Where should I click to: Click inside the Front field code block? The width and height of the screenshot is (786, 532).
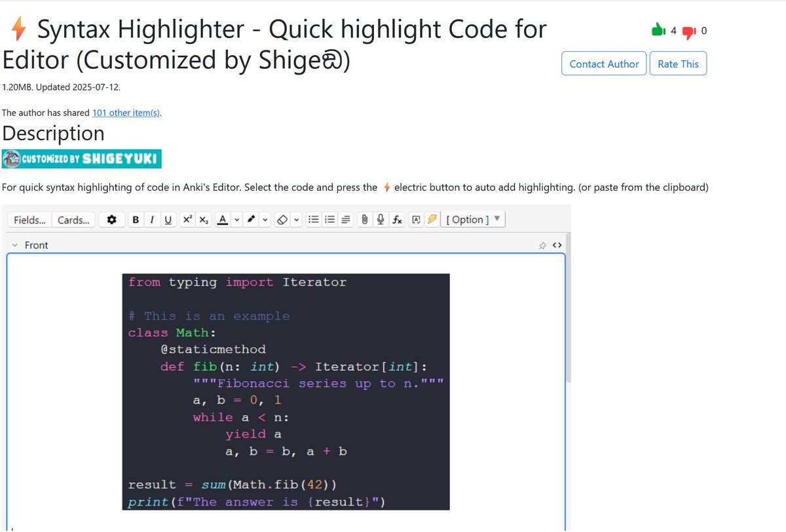pos(286,392)
